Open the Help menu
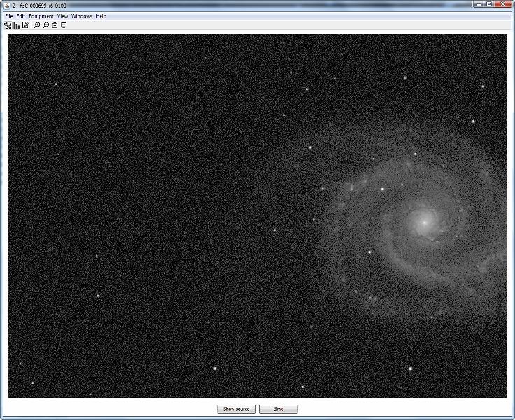The height and width of the screenshot is (420, 515). 101,16
